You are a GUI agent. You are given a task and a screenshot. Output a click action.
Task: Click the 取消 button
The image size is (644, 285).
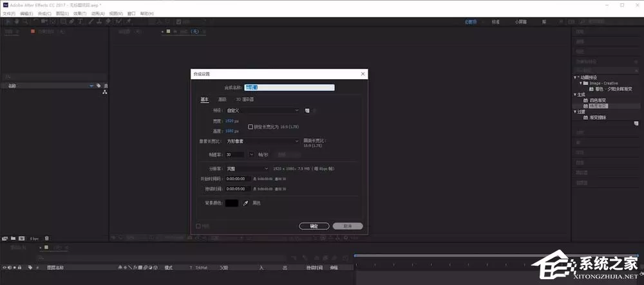(348, 226)
